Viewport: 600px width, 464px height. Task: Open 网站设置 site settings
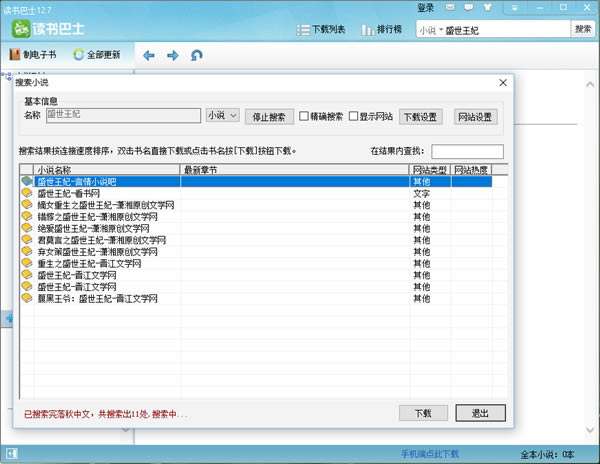pos(475,117)
